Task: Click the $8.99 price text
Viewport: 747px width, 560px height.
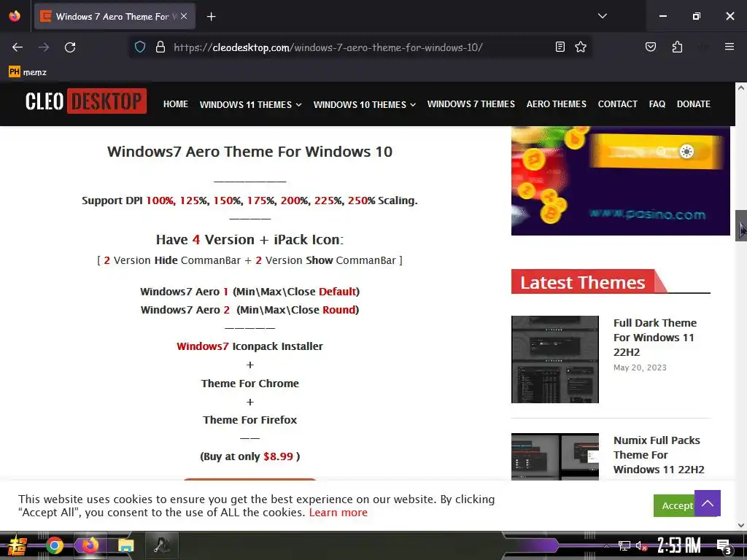Action: [x=278, y=456]
